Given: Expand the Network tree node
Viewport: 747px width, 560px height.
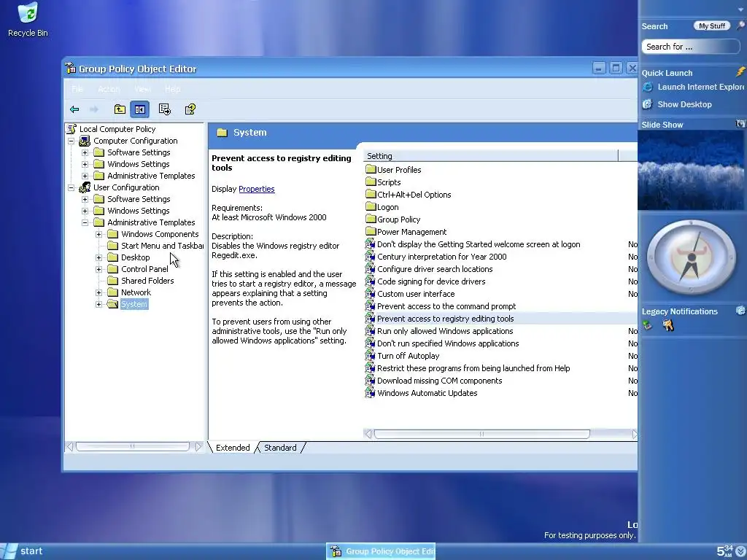Looking at the screenshot, I should point(98,293).
